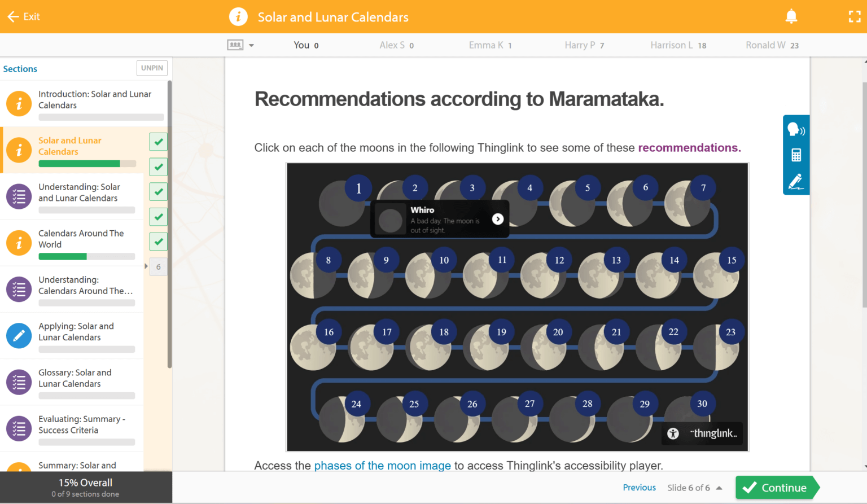Open Calendars Around The World section
The height and width of the screenshot is (504, 867).
point(81,239)
